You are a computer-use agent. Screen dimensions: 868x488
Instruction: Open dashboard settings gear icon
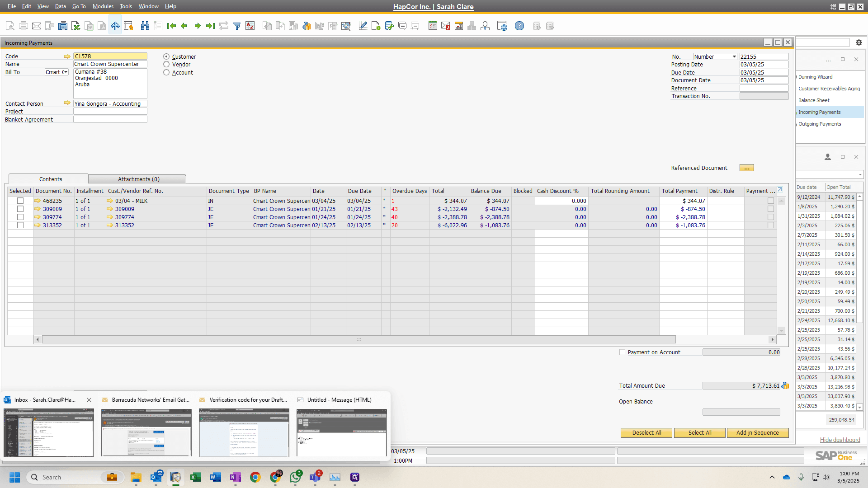click(x=859, y=42)
